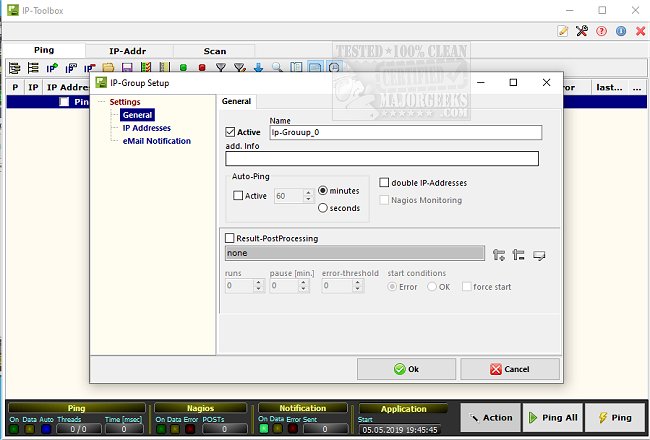Screen dimensions: 650x440
Task: Confirm the dialog with Ok button
Action: click(406, 369)
